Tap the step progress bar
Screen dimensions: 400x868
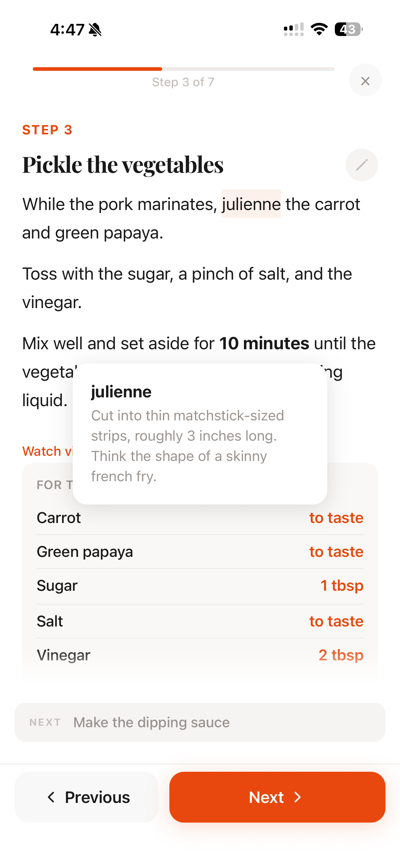click(183, 69)
